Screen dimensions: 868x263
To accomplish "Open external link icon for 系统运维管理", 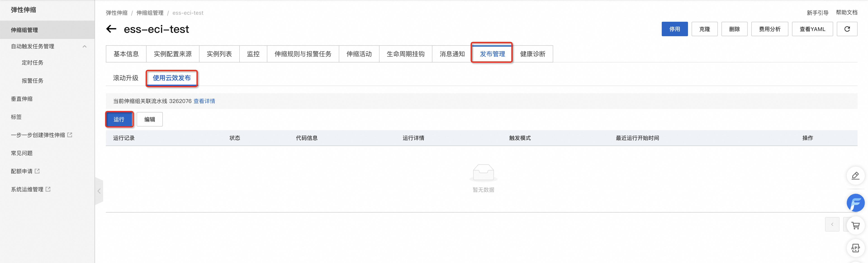I will tap(48, 189).
